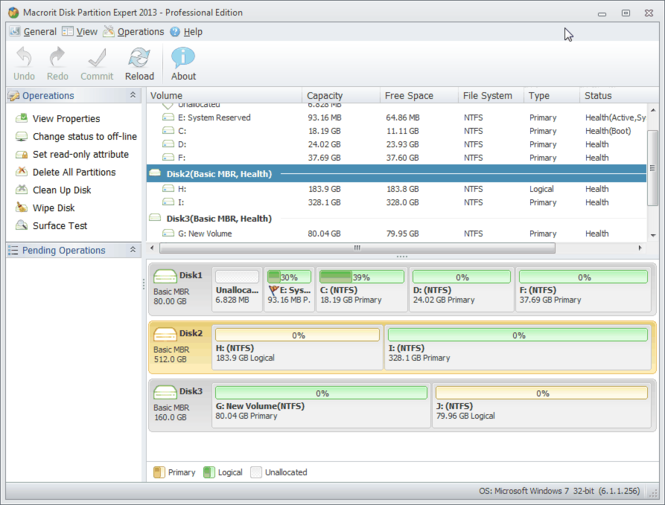Select the J: (NTFS) 79.96 GB Logical block
665x505 pixels.
coord(542,405)
